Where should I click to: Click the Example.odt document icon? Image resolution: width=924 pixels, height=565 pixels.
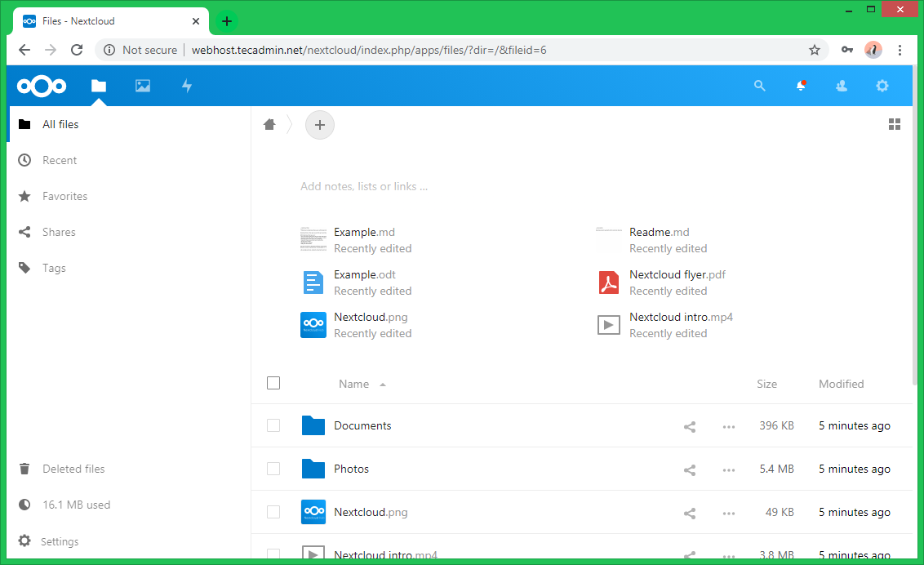pyautogui.click(x=313, y=282)
